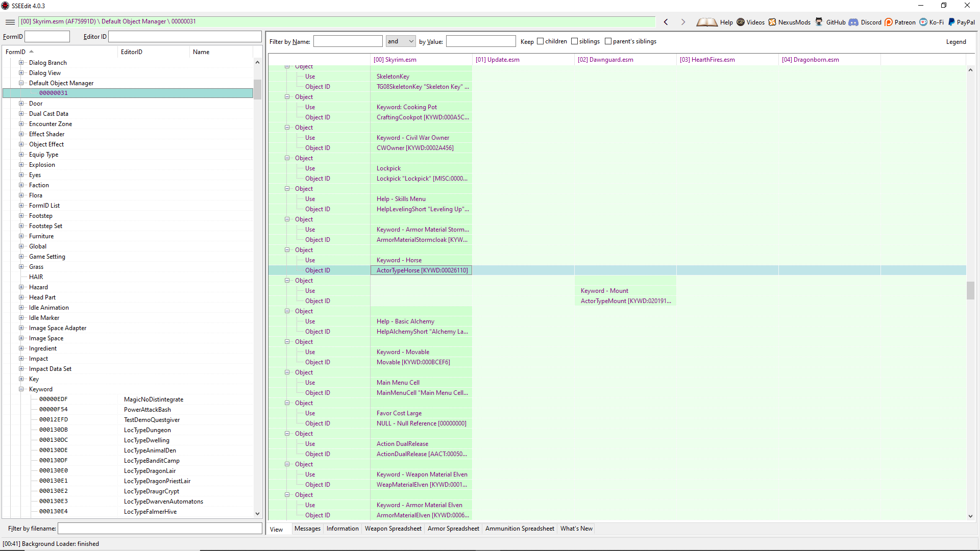The width and height of the screenshot is (980, 551).
Task: Select the 00000031 record in tree
Action: [128, 93]
